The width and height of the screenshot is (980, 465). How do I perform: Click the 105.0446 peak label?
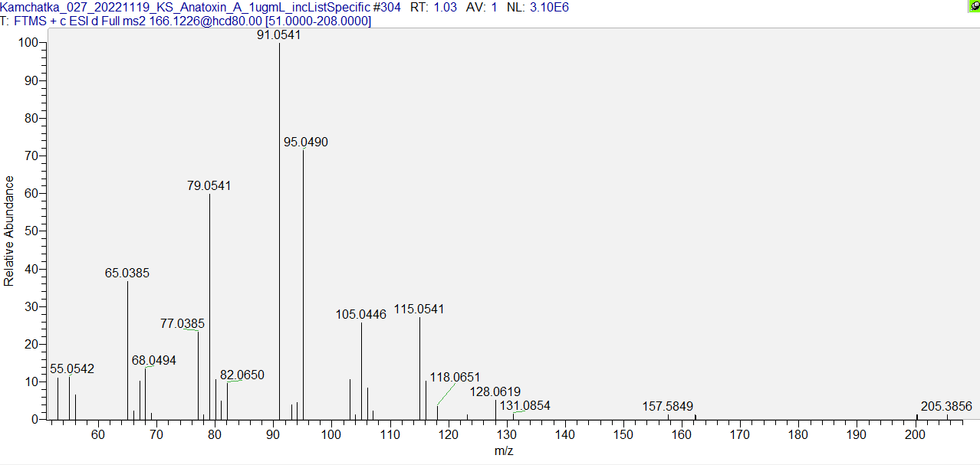361,315
